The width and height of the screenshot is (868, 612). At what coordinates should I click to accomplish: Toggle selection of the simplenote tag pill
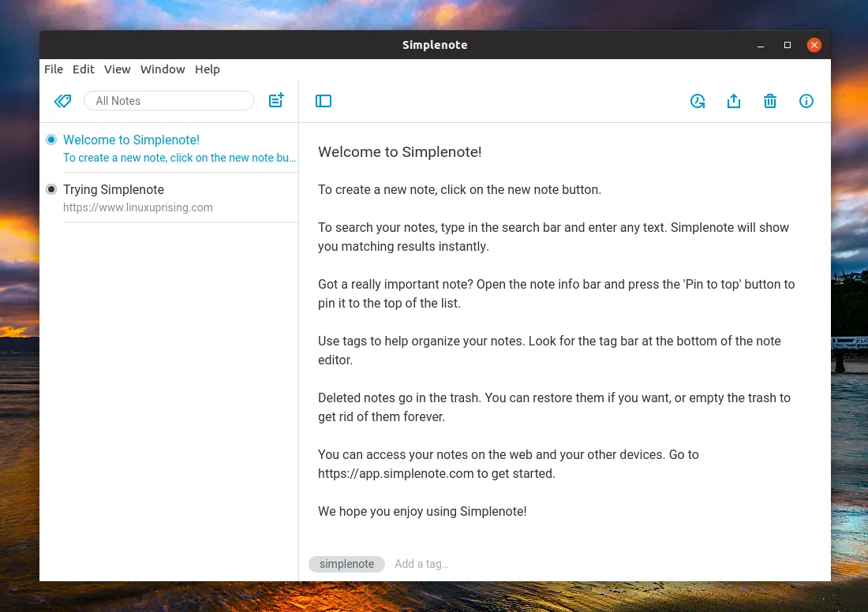coord(346,564)
